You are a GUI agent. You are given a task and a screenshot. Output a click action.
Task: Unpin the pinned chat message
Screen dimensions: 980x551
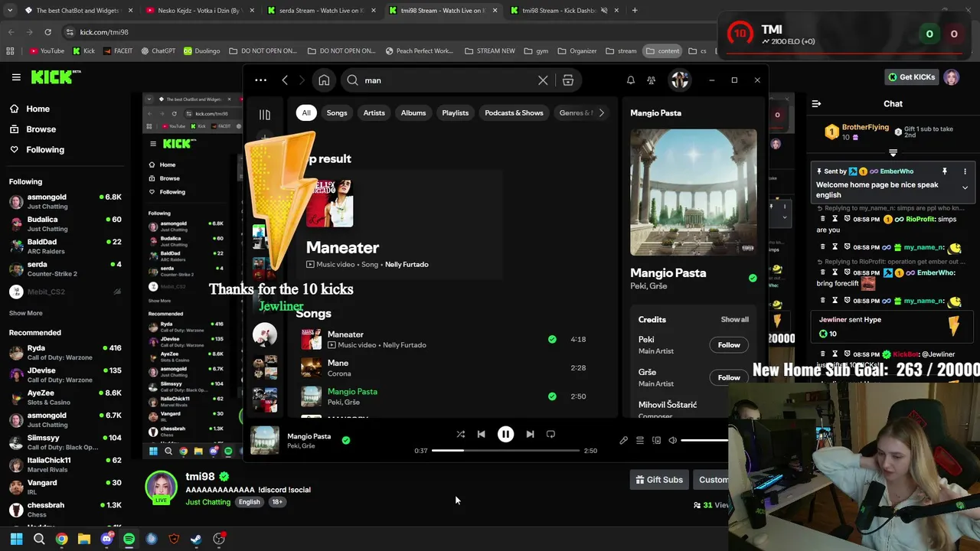coord(945,171)
